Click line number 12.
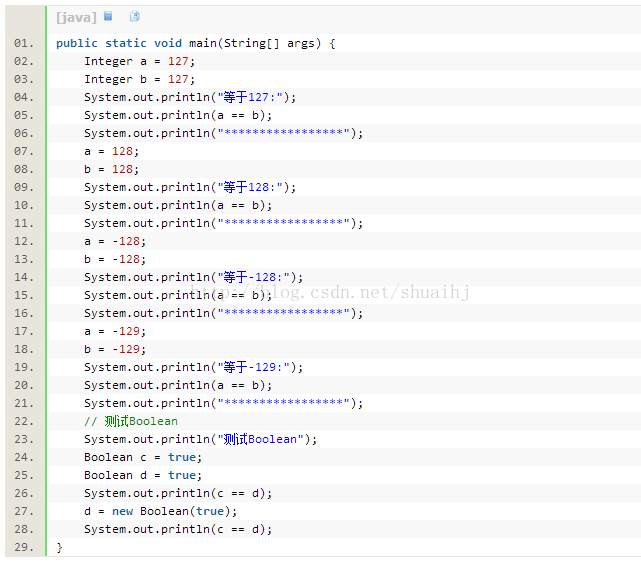641x562 pixels. click(x=24, y=241)
